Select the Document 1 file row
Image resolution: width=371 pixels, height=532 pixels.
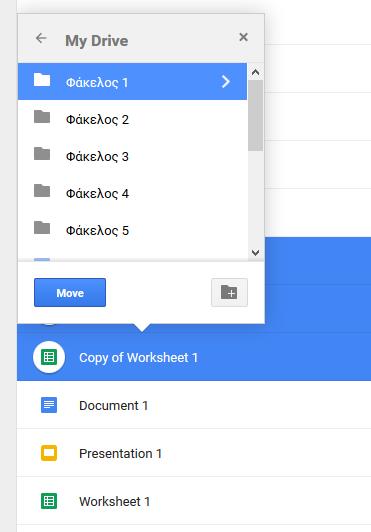click(194, 405)
